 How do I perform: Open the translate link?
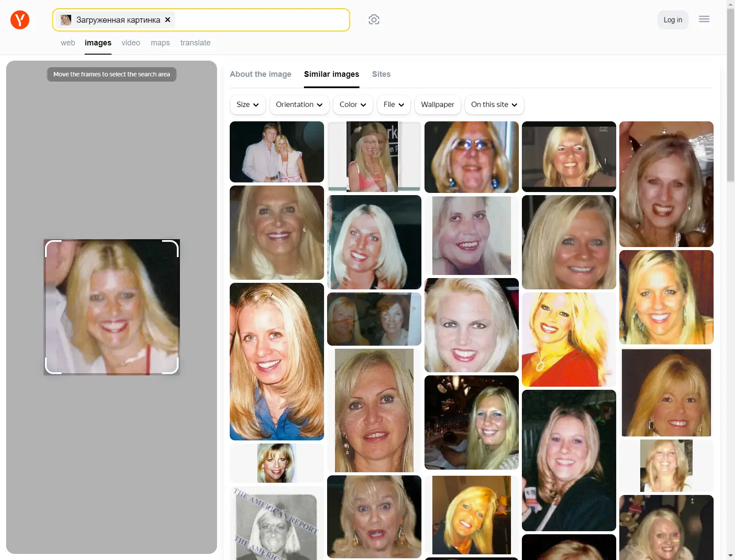(x=195, y=43)
